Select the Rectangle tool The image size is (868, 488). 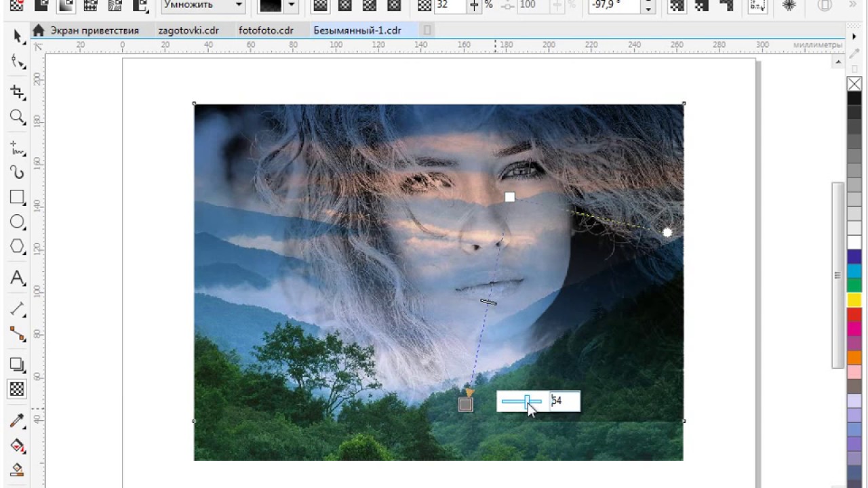tap(17, 197)
